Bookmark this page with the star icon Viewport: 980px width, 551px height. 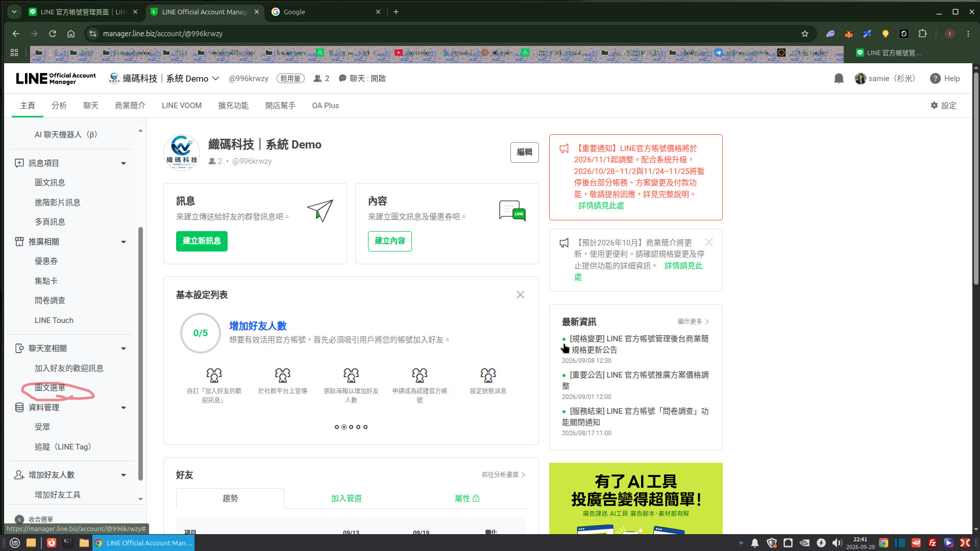point(805,34)
